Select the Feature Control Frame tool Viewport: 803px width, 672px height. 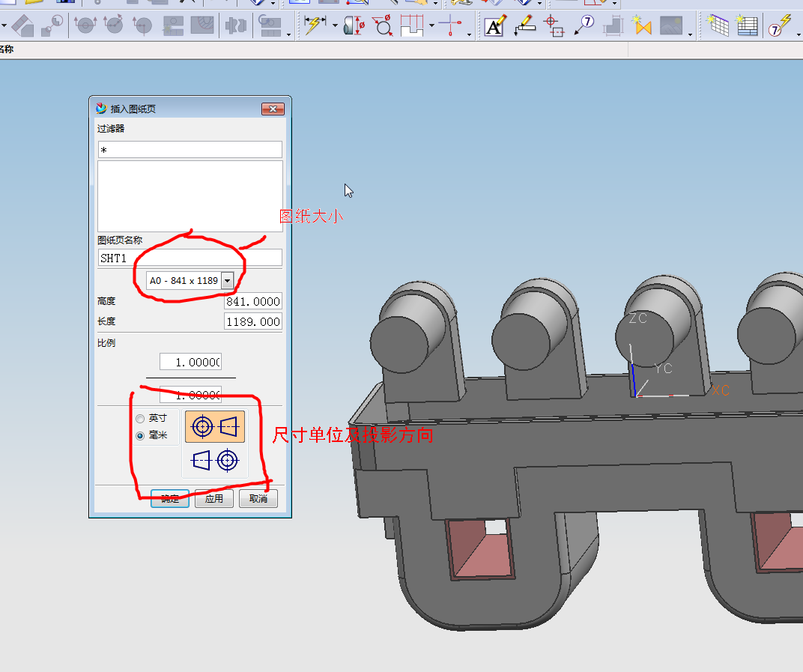pyautogui.click(x=524, y=25)
